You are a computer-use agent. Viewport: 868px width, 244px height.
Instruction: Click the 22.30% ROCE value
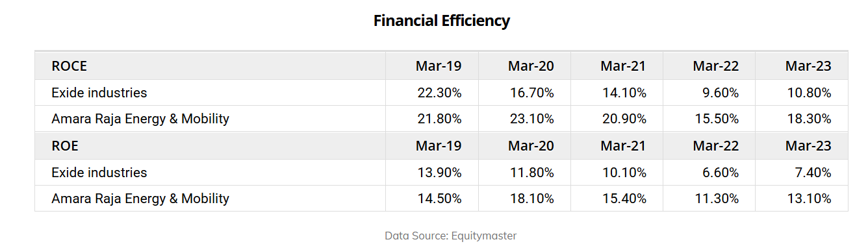[439, 93]
